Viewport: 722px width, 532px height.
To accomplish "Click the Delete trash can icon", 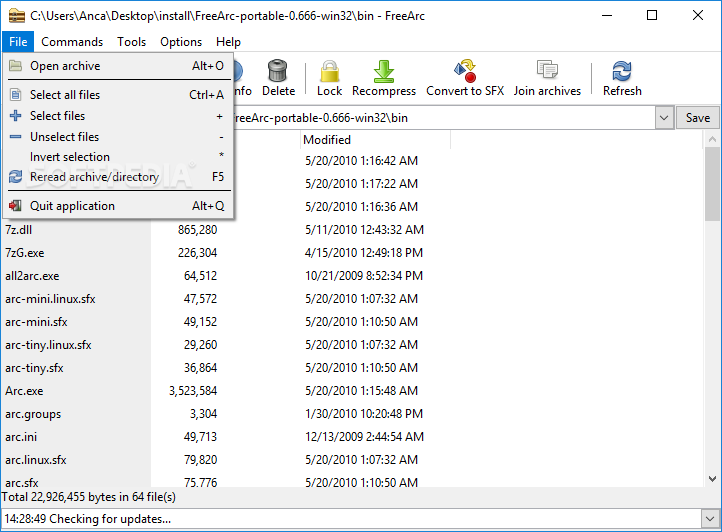I will pyautogui.click(x=278, y=70).
